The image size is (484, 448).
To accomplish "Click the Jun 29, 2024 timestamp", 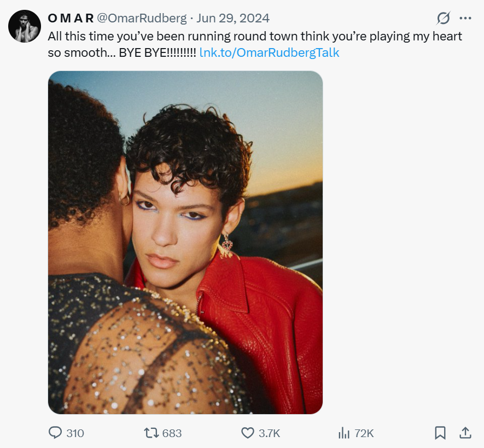I will [233, 18].
